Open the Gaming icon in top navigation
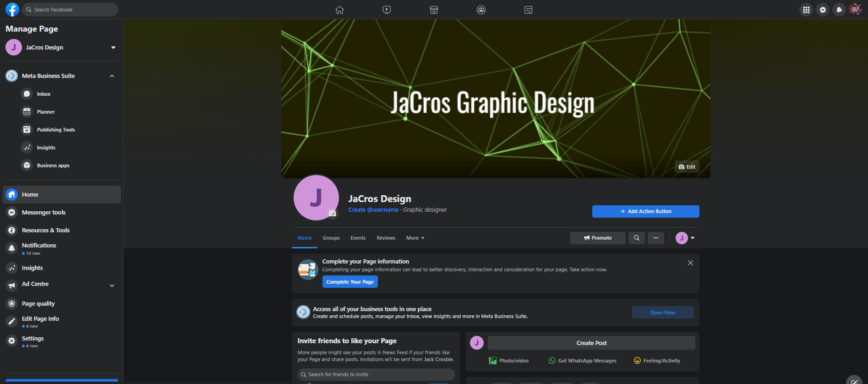This screenshot has height=384, width=868. pos(528,10)
